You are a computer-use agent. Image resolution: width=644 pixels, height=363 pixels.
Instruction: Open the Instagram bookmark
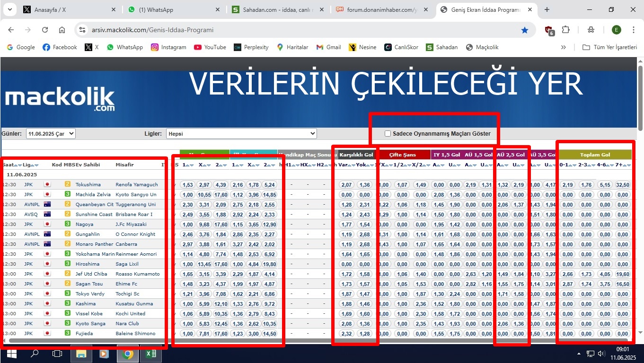pyautogui.click(x=168, y=47)
